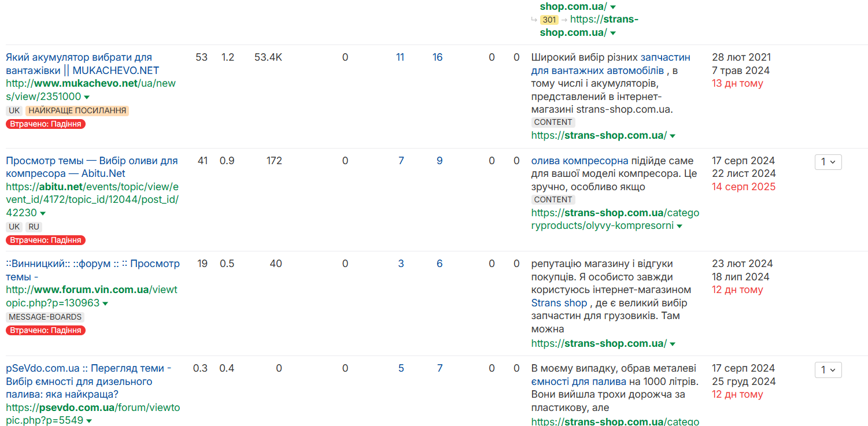Viewport: 868px width, 426px height.
Task: Open 'Який акумулятор вибрати для вантажівки' page title
Action: coord(82,64)
